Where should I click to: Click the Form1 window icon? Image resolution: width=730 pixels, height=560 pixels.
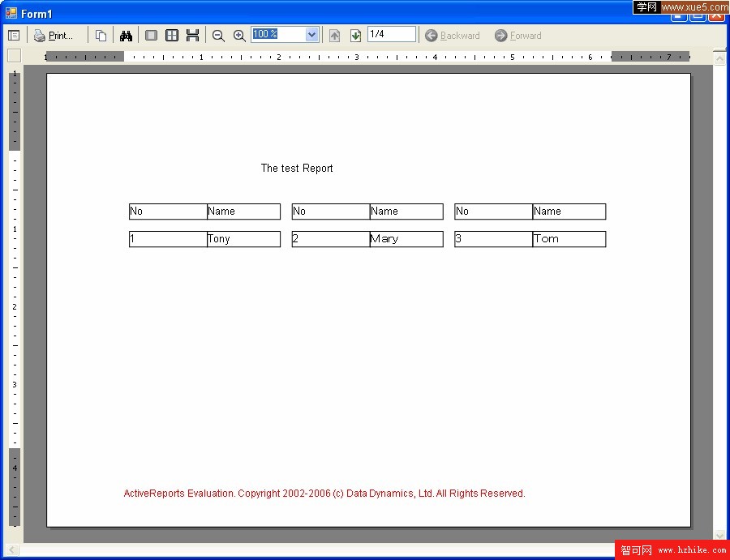(11, 13)
